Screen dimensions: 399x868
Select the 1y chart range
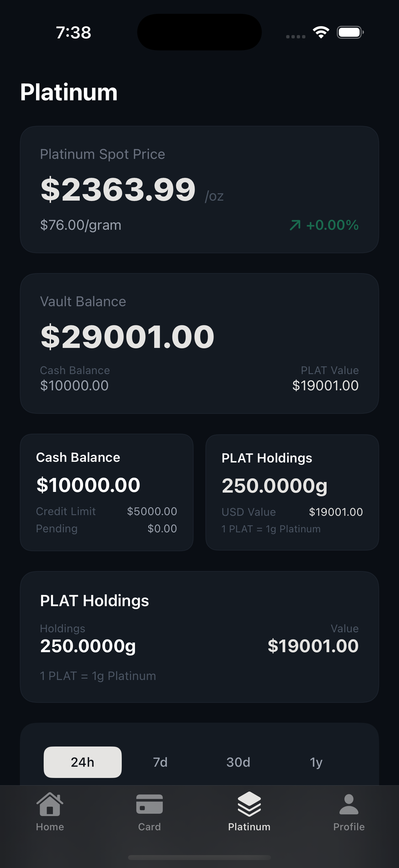(x=316, y=762)
